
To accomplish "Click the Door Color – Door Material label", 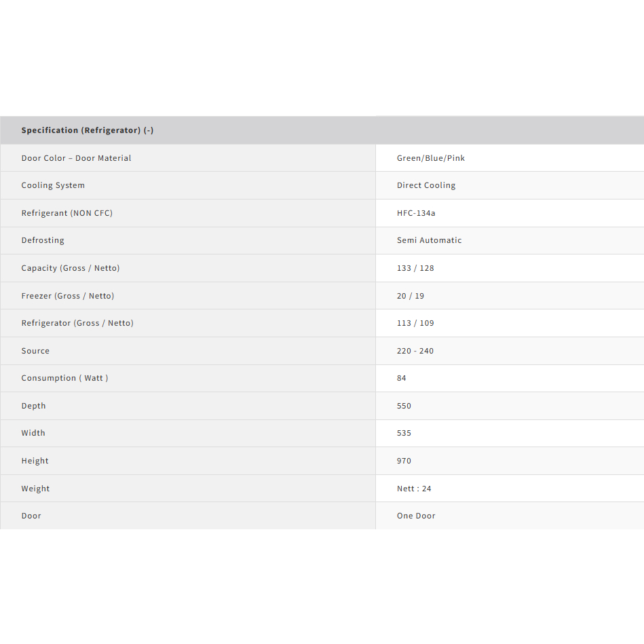I will point(76,158).
